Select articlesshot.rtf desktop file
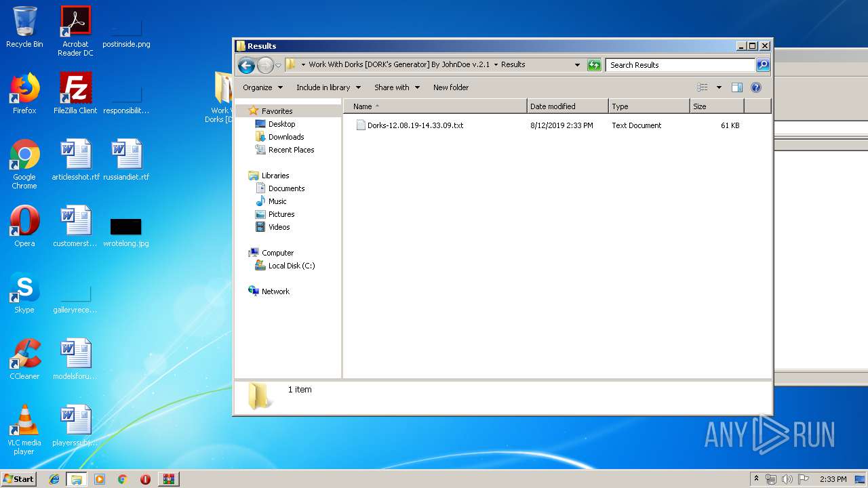Screen dimensions: 868x488 coord(75,160)
